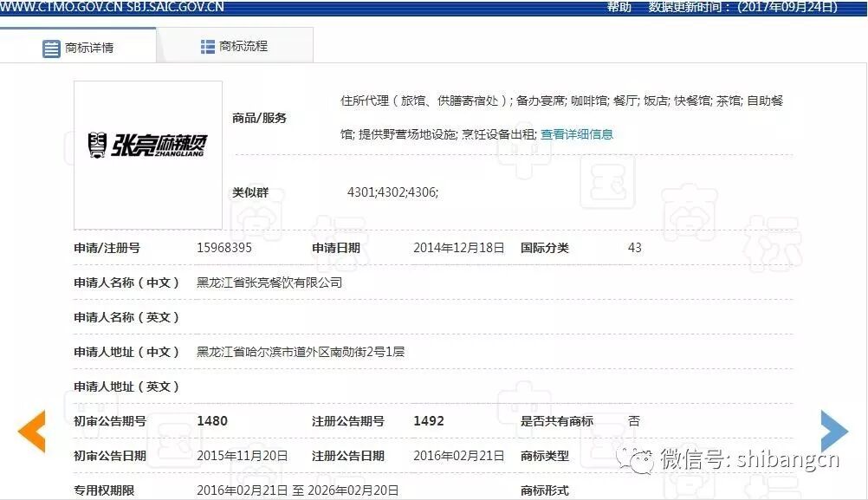This screenshot has width=868, height=500.
Task: Select registration announcement date 2016年02月21日
Action: click(x=458, y=456)
